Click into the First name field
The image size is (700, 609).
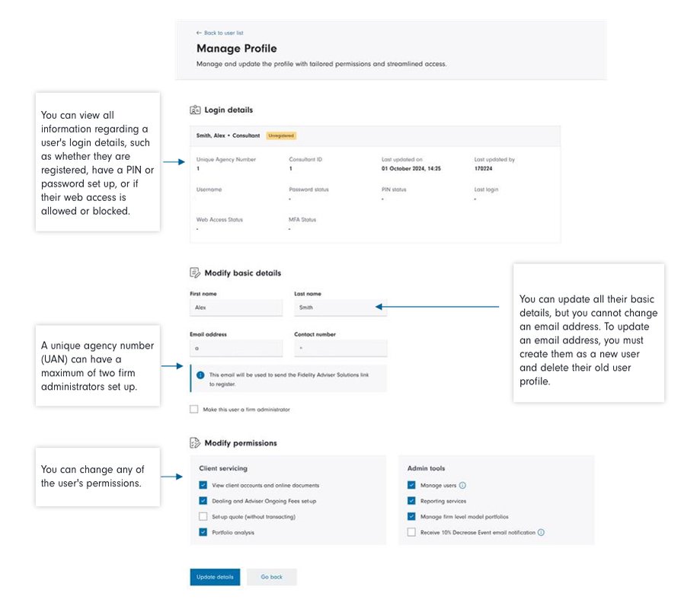[x=235, y=308]
